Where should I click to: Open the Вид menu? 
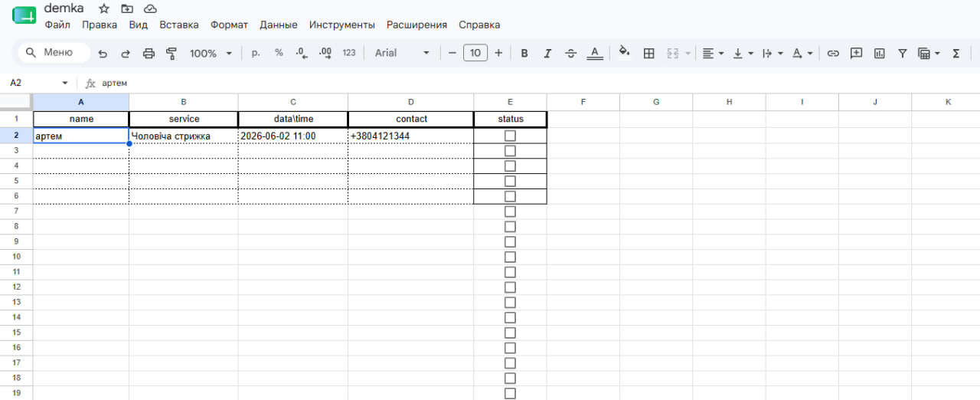pyautogui.click(x=139, y=25)
